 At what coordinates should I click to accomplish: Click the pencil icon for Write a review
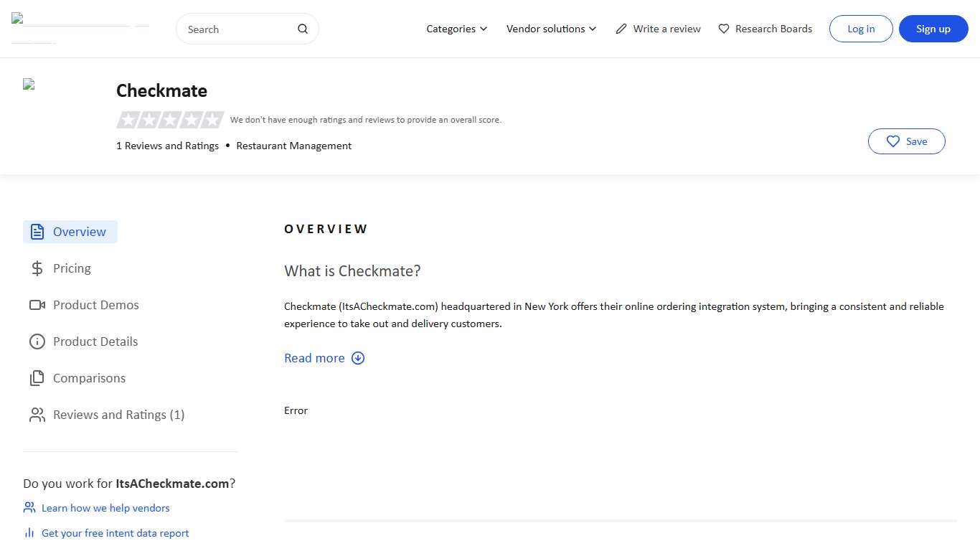(621, 29)
